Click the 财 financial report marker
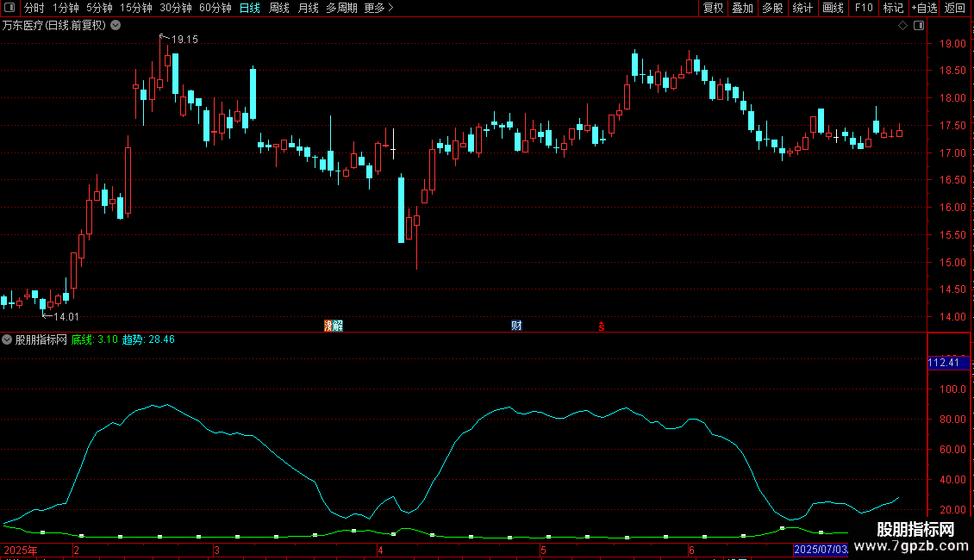This screenshot has height=560, width=974. (x=516, y=326)
